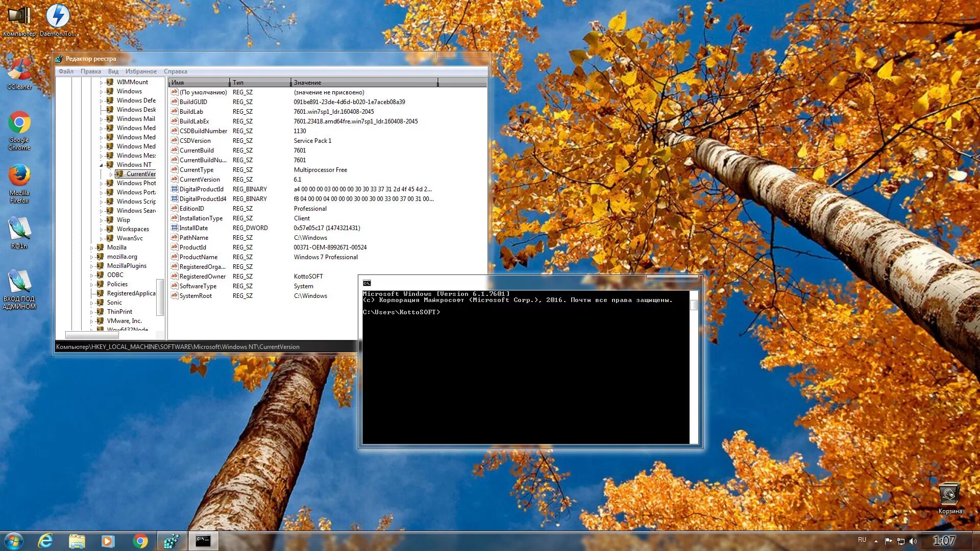This screenshot has height=551, width=980.
Task: Click the Windows Start button
Action: [x=14, y=541]
